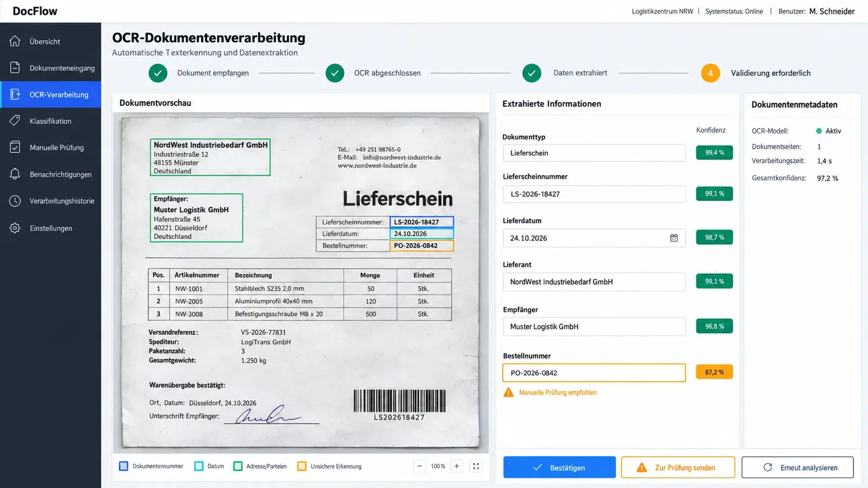Click the Gesamtkonfidenz value 97,2 %
The height and width of the screenshot is (488, 868).
pyautogui.click(x=827, y=178)
